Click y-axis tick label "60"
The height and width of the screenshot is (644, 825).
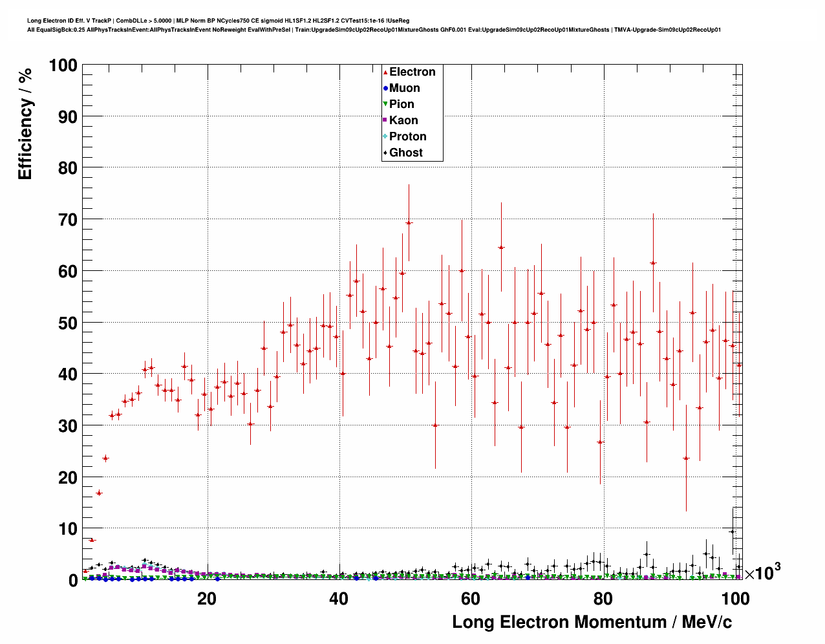coord(68,272)
